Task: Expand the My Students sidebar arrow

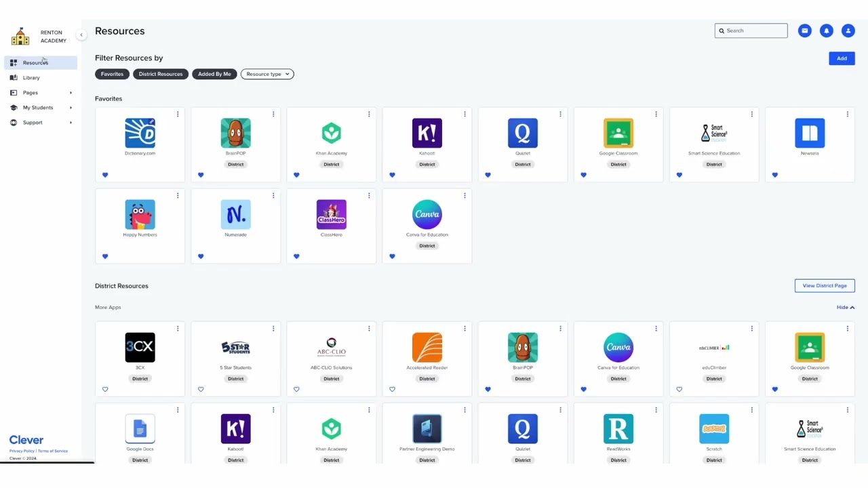Action: (x=71, y=108)
